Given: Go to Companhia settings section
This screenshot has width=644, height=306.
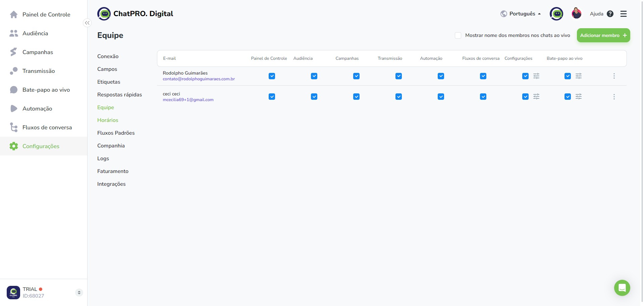Looking at the screenshot, I should 111,146.
